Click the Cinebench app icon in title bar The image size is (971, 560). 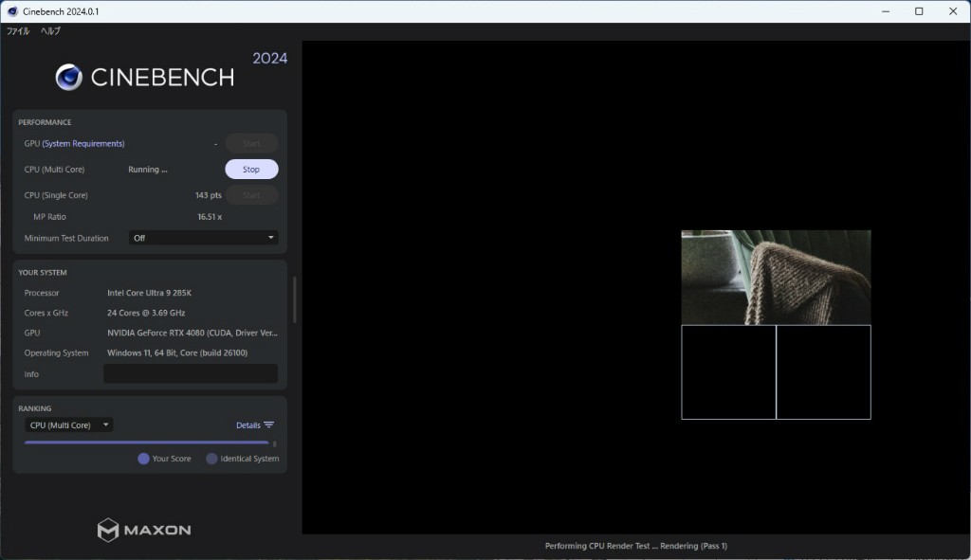(12, 11)
